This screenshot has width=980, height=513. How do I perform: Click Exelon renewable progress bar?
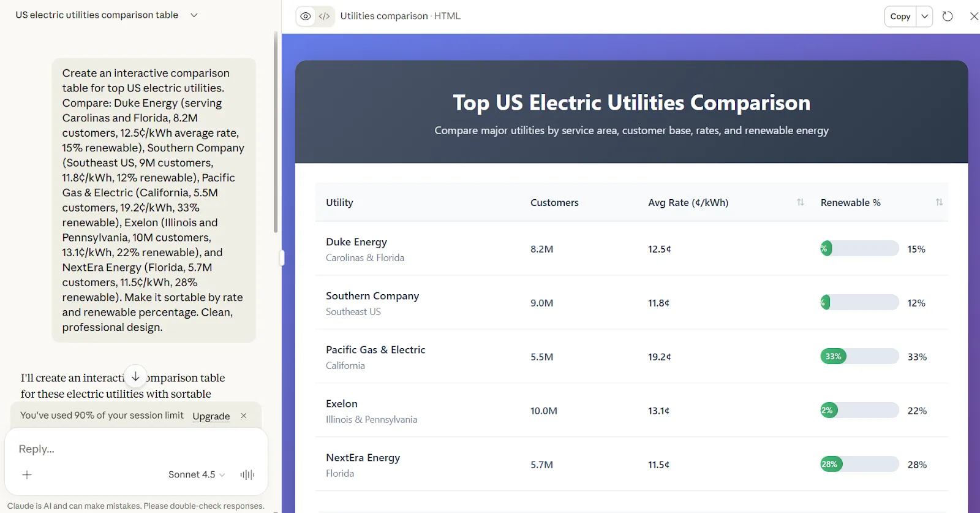860,411
